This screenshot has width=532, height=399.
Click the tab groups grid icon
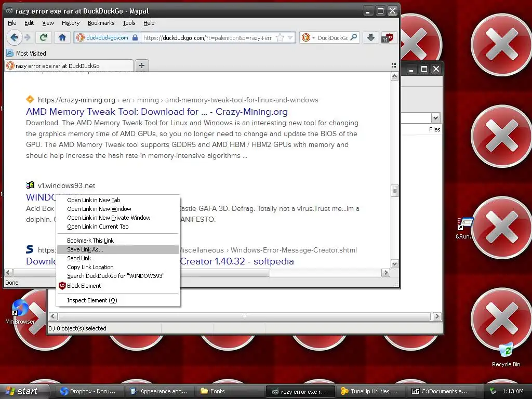coord(394,65)
